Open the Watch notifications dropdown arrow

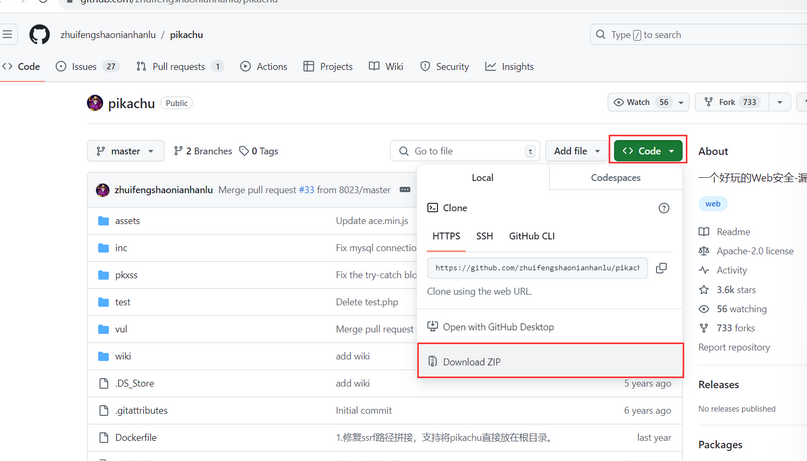point(681,102)
